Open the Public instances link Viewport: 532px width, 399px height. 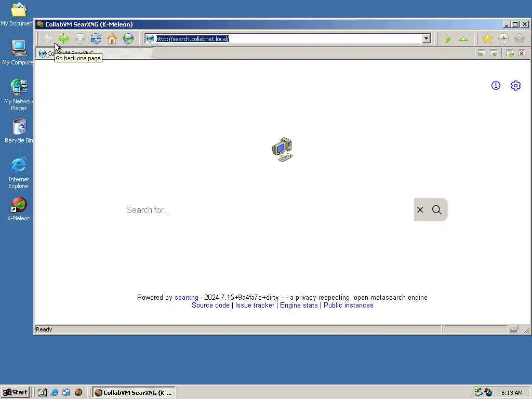(349, 305)
